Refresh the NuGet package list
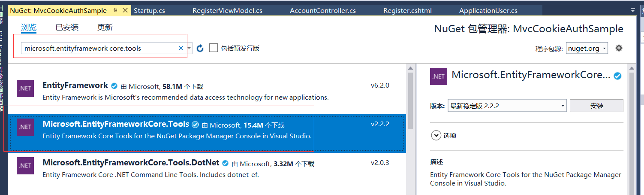The height and width of the screenshot is (195, 644). coord(200,48)
